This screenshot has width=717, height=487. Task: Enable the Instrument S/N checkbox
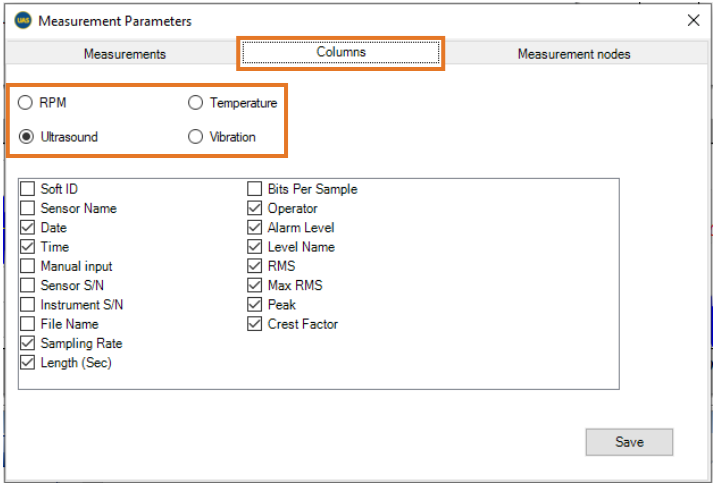click(x=28, y=305)
